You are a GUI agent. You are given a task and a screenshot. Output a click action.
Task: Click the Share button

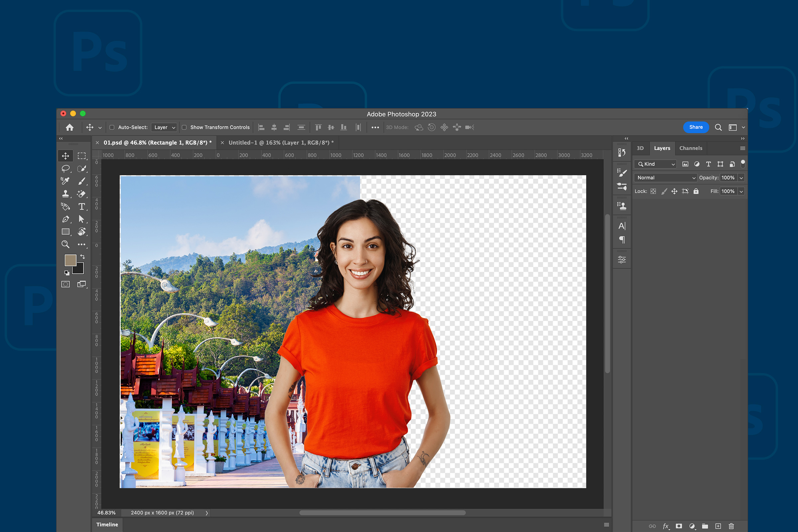pyautogui.click(x=696, y=127)
